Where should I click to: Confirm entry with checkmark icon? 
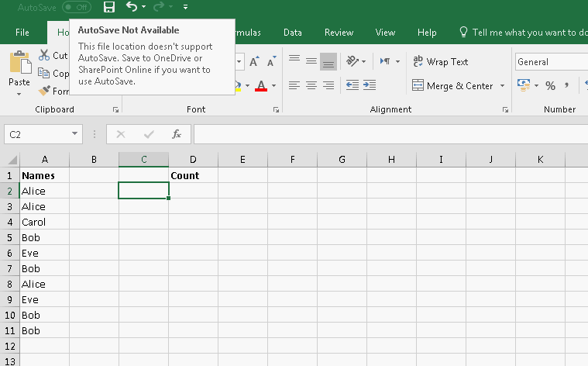point(149,134)
